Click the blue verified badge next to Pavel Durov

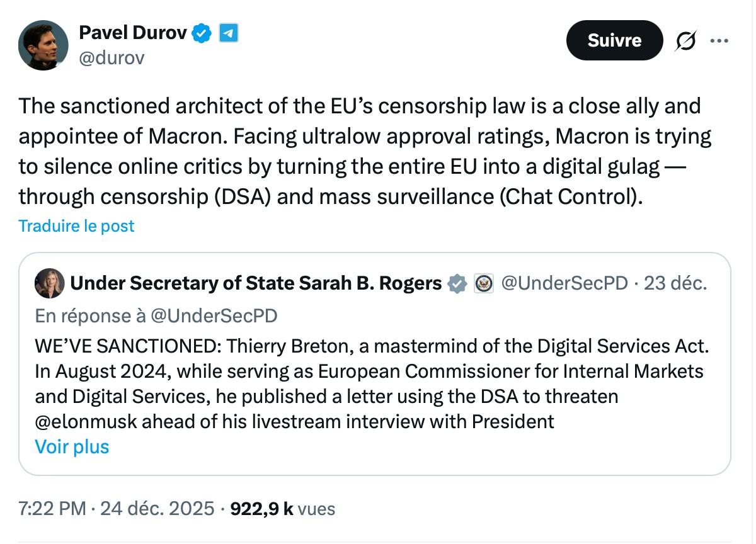(x=202, y=32)
